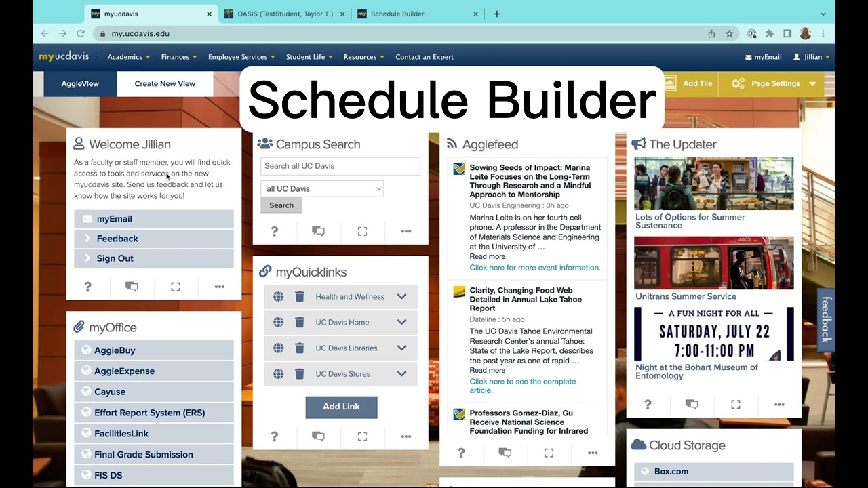Select the Create New View tab
The image size is (868, 488).
[165, 84]
